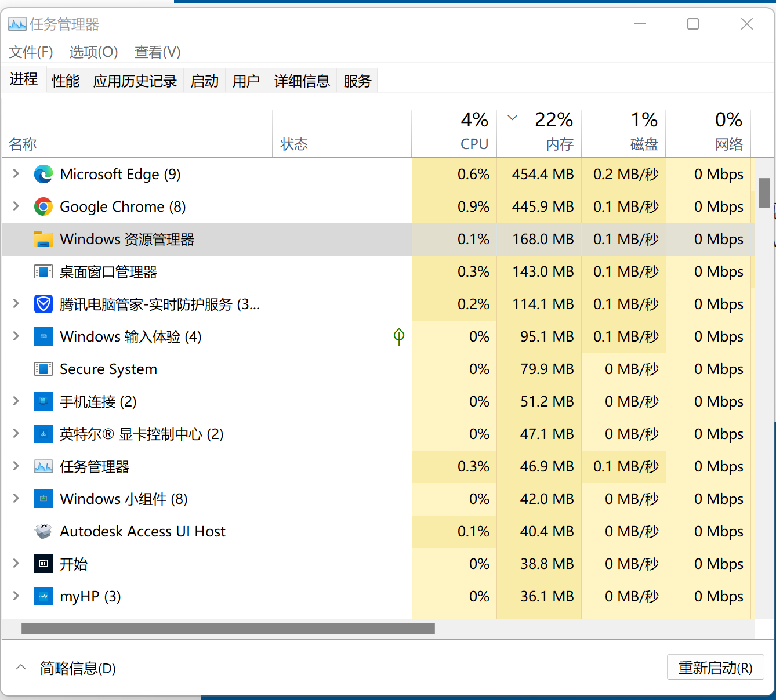Expand the 开始 process group
Screen dimensions: 776x700
[16, 563]
